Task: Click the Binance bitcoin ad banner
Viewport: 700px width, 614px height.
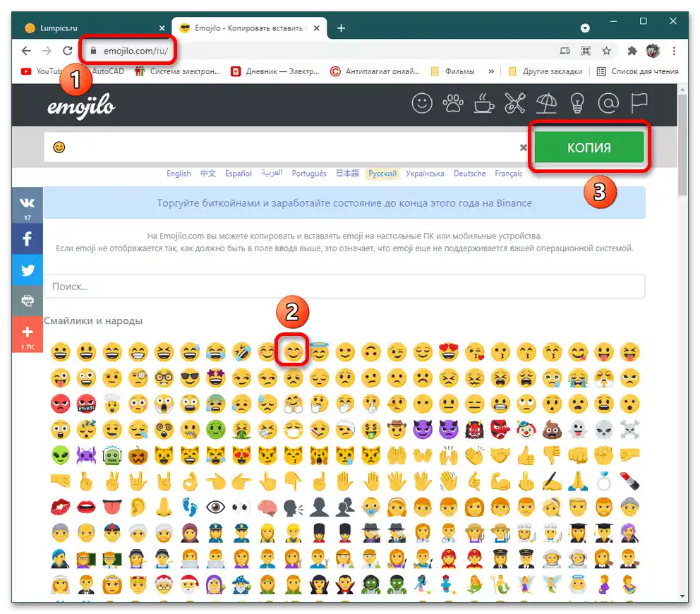Action: (344, 203)
